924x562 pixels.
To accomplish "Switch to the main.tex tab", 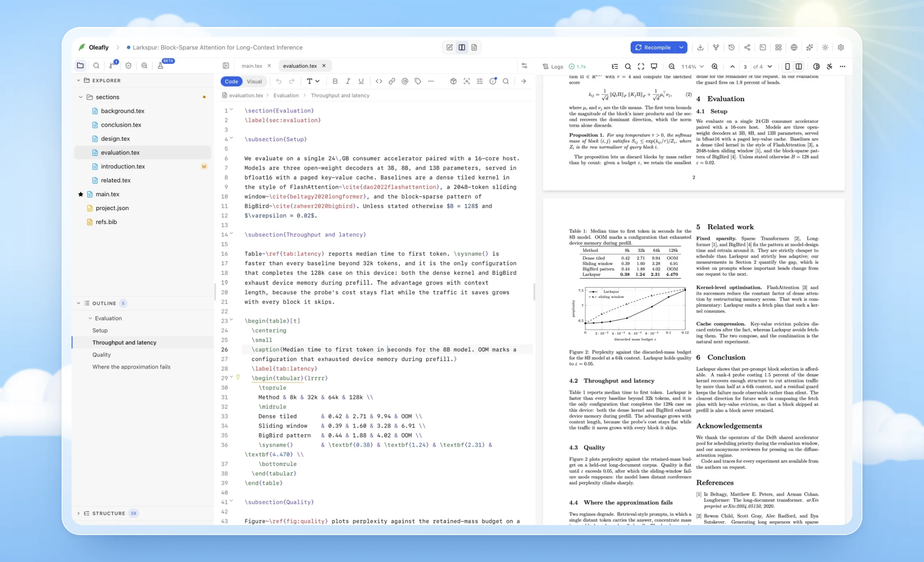I will pos(252,66).
